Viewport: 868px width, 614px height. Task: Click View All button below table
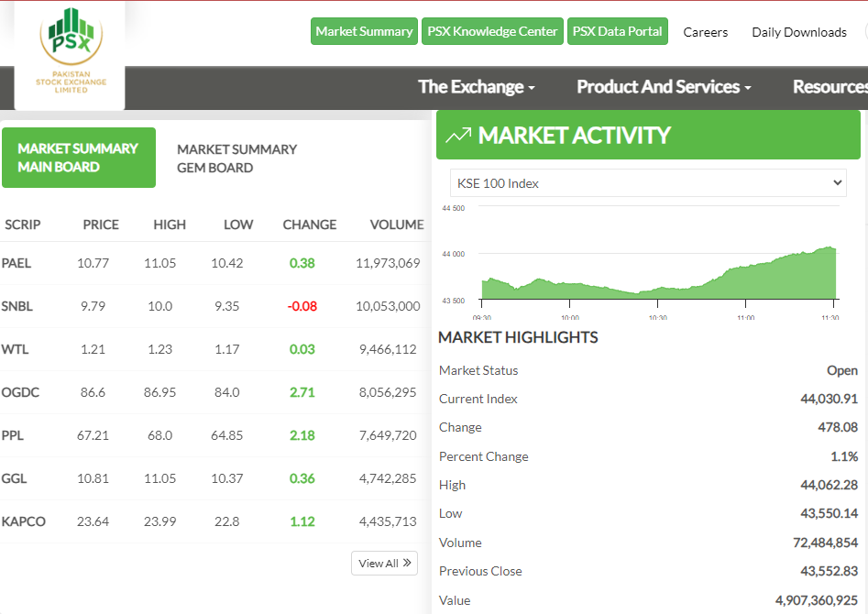point(384,563)
